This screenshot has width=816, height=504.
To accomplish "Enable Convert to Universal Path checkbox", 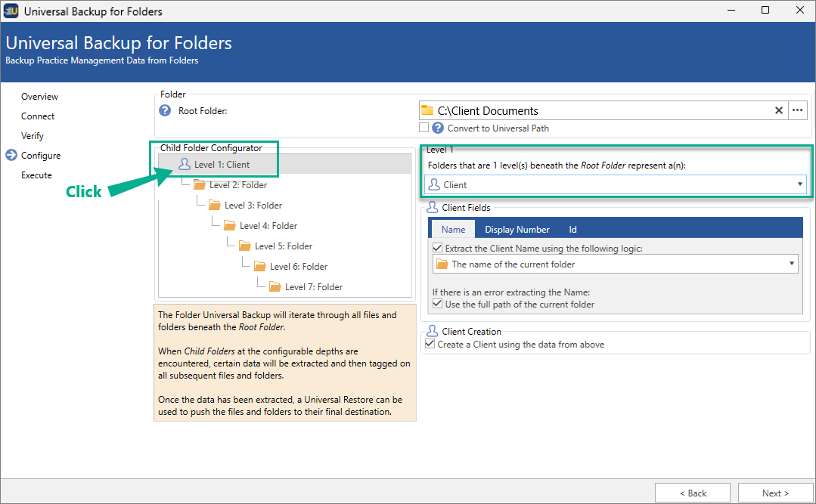I will pyautogui.click(x=424, y=128).
